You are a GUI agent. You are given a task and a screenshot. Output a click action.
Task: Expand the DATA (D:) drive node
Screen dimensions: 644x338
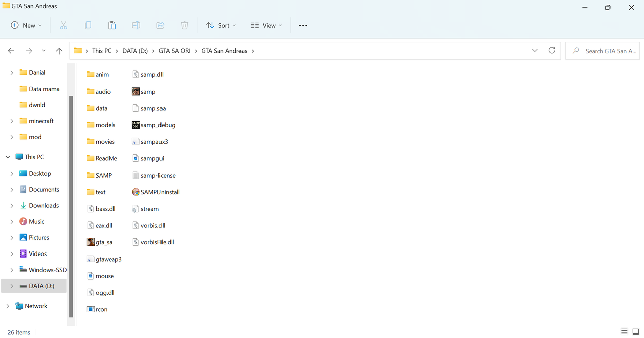click(x=12, y=286)
